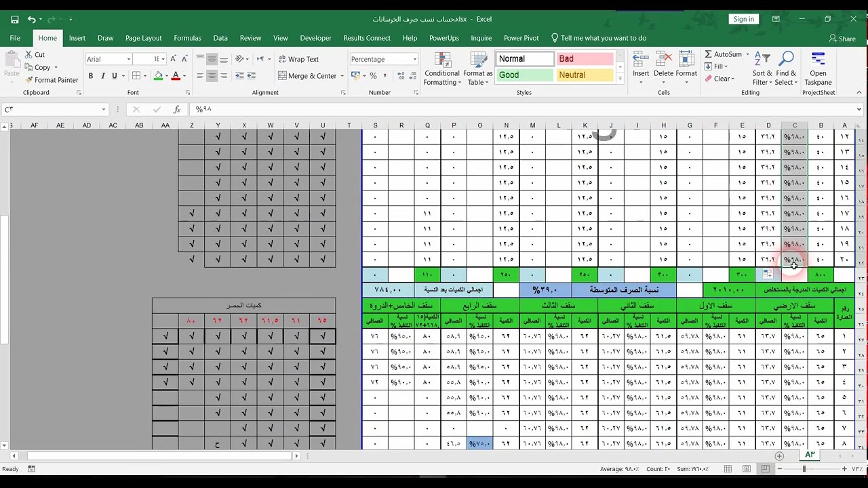
Task: Switch to Page Break Preview view
Action: (765, 469)
